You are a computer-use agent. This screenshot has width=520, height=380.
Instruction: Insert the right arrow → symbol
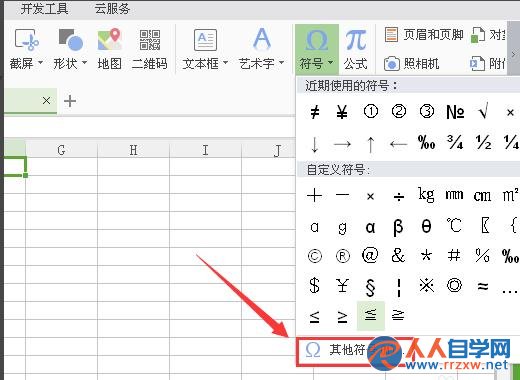(342, 144)
